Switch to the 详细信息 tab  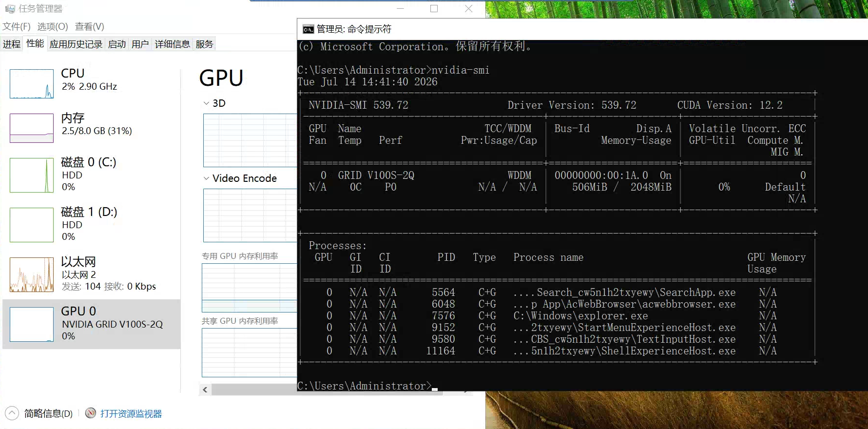pos(173,44)
